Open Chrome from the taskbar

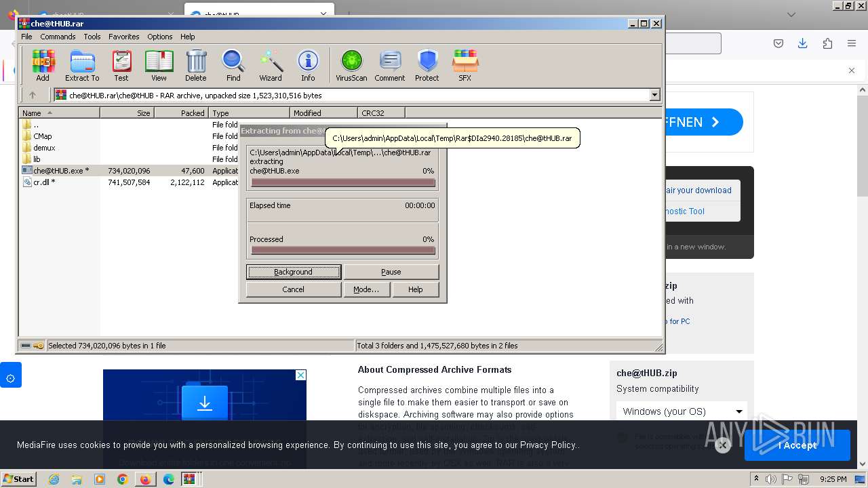click(122, 479)
